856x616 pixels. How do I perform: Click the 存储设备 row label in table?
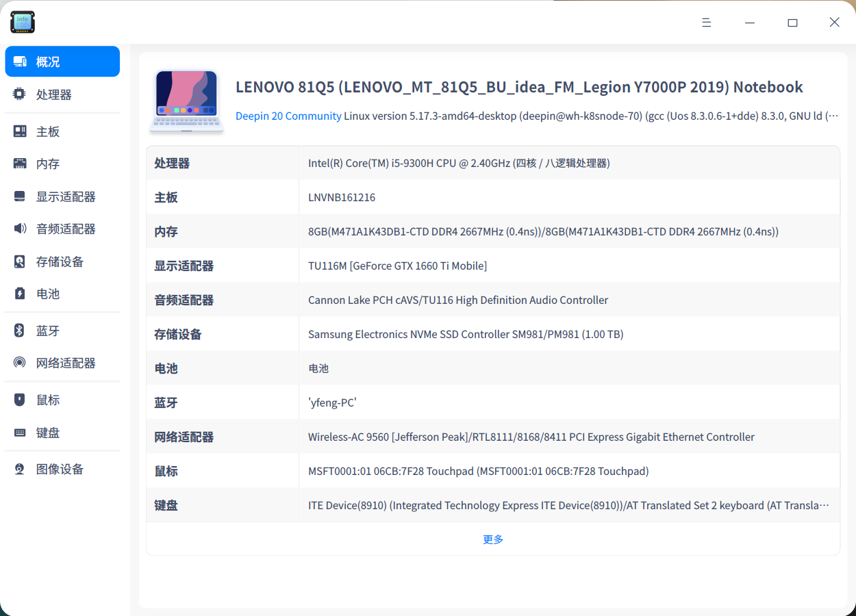point(178,334)
